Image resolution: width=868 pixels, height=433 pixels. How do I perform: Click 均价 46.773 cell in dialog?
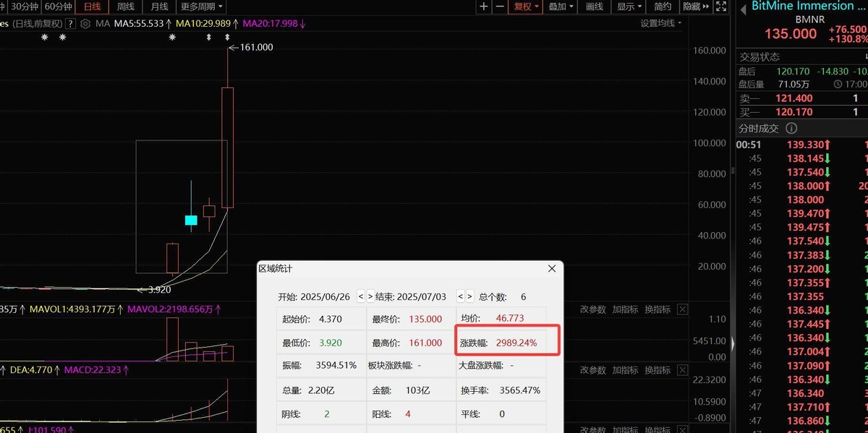click(501, 318)
